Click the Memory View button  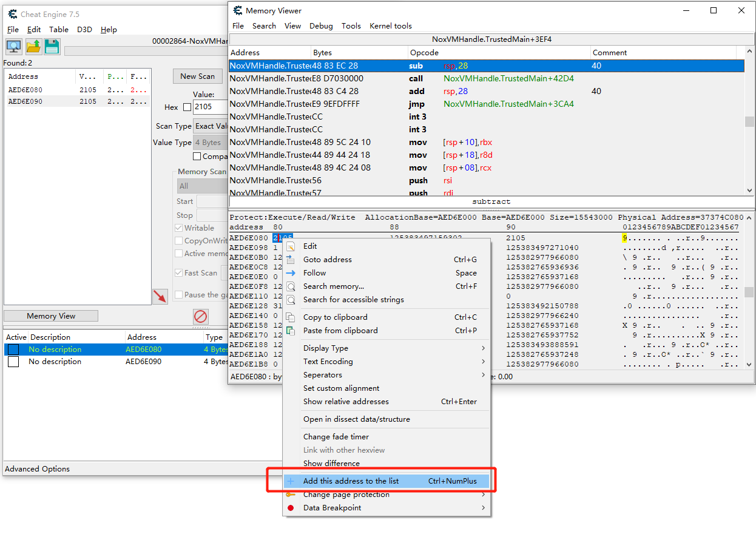[51, 316]
